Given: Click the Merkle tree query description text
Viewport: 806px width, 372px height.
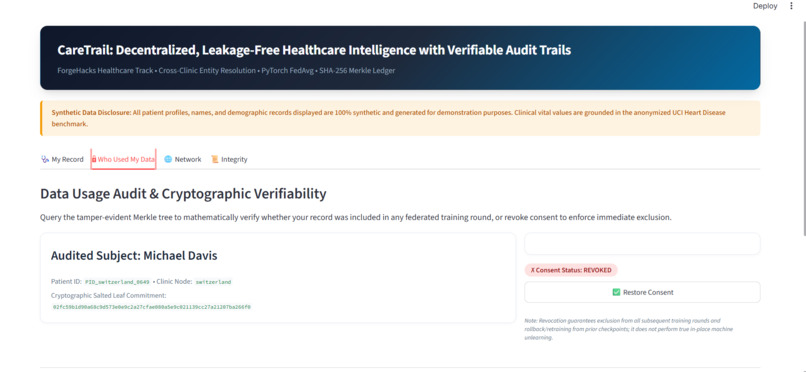Looking at the screenshot, I should 356,217.
